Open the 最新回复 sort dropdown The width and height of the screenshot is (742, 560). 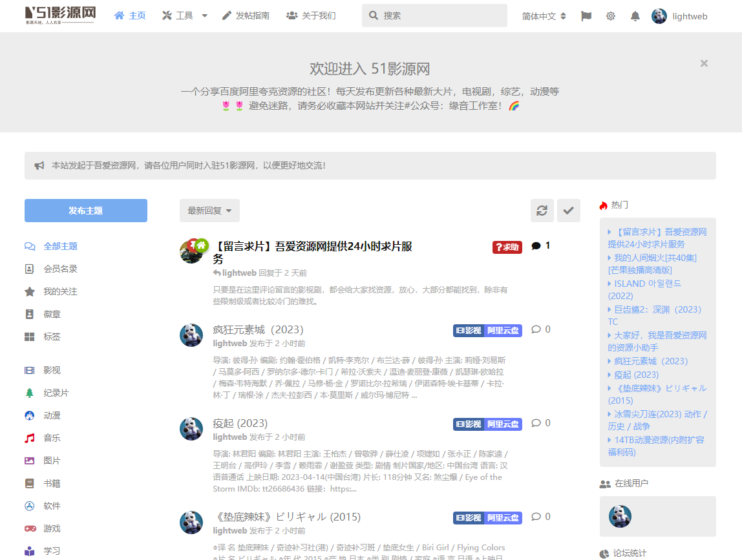click(x=209, y=211)
